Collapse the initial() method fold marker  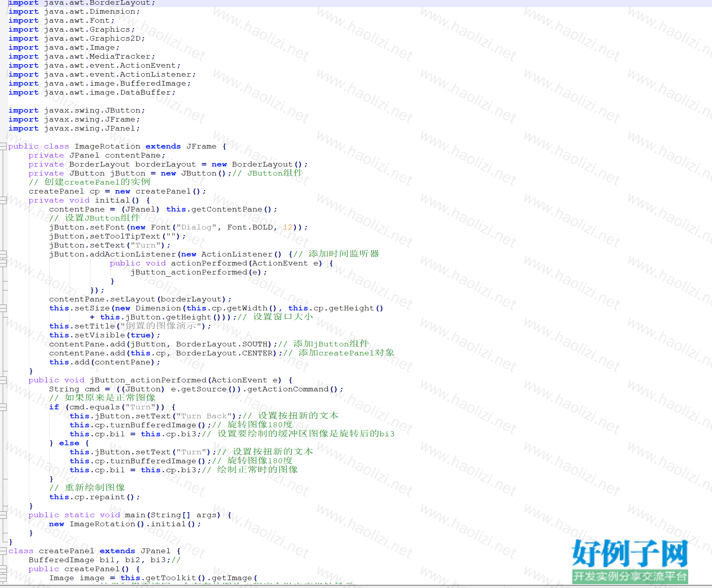coord(3,201)
